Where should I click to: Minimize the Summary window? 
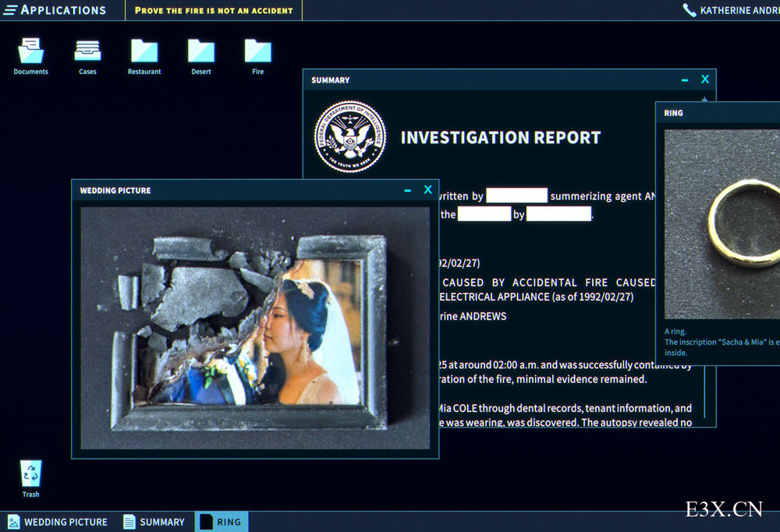[x=685, y=80]
